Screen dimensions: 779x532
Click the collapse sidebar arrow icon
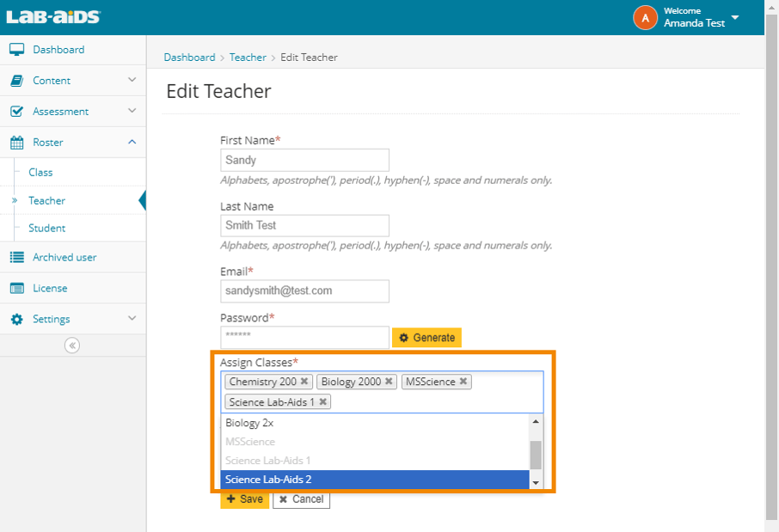point(72,345)
